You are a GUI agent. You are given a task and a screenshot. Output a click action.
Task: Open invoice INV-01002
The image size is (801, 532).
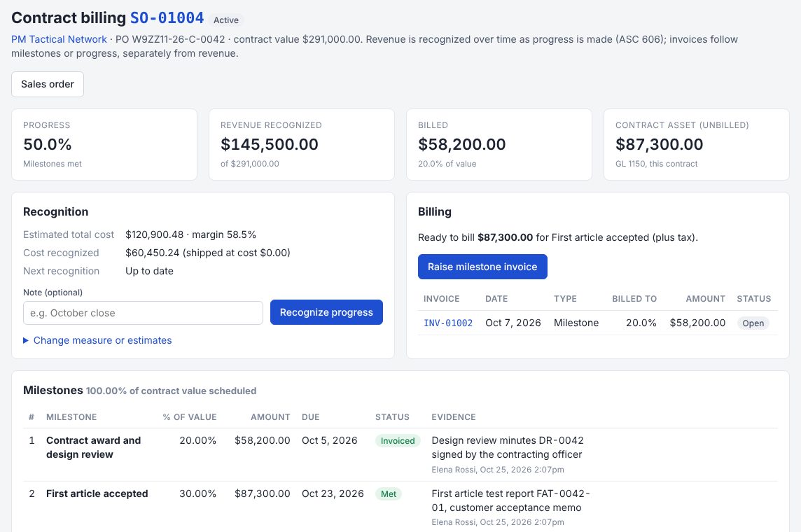pos(448,323)
